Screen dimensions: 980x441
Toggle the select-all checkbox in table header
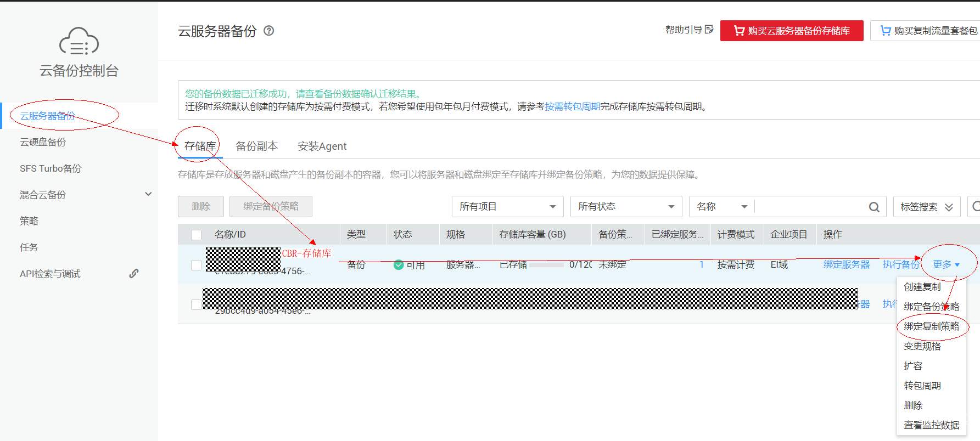click(x=196, y=235)
